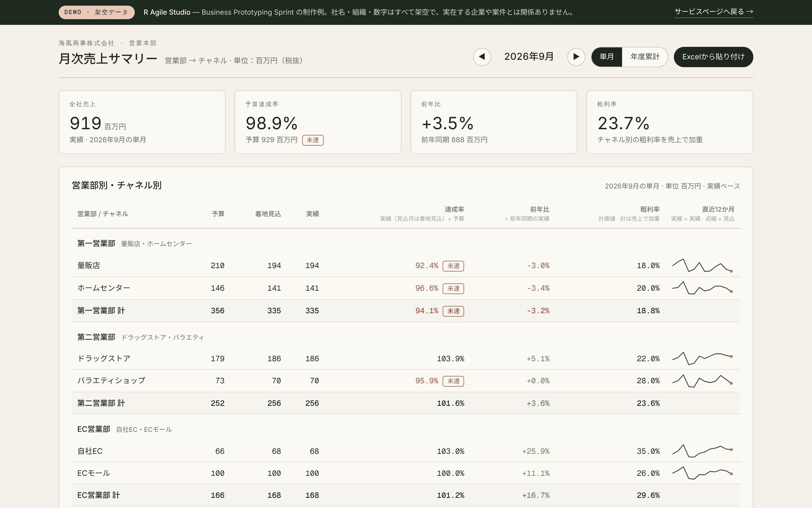Click the 月次売上サマリー page title
This screenshot has width=812, height=508.
point(108,59)
